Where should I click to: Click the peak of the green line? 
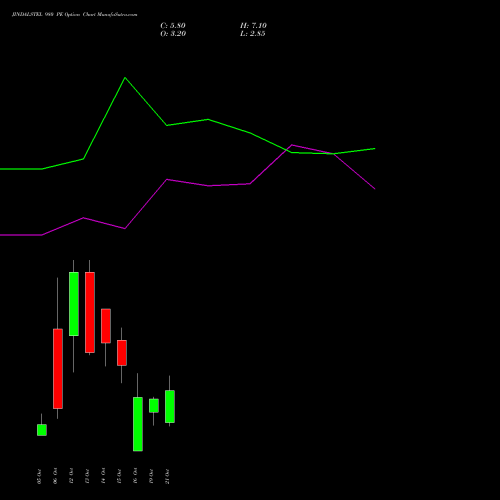click(125, 78)
